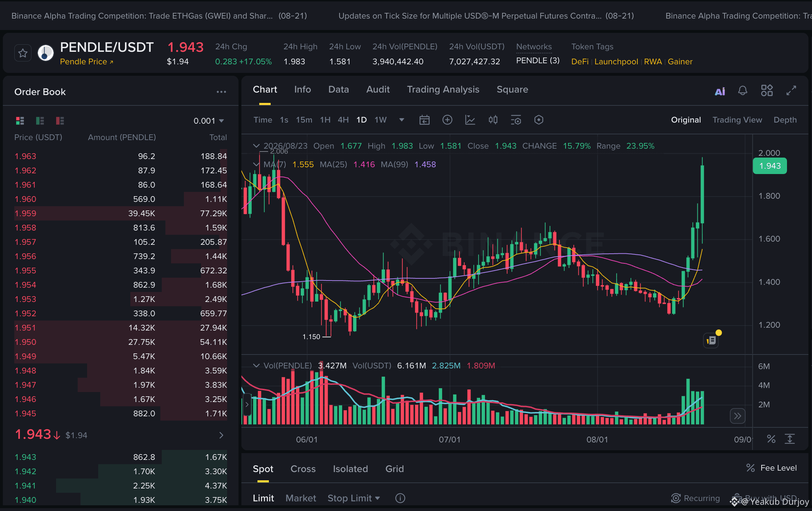Open the Square tab

(512, 89)
